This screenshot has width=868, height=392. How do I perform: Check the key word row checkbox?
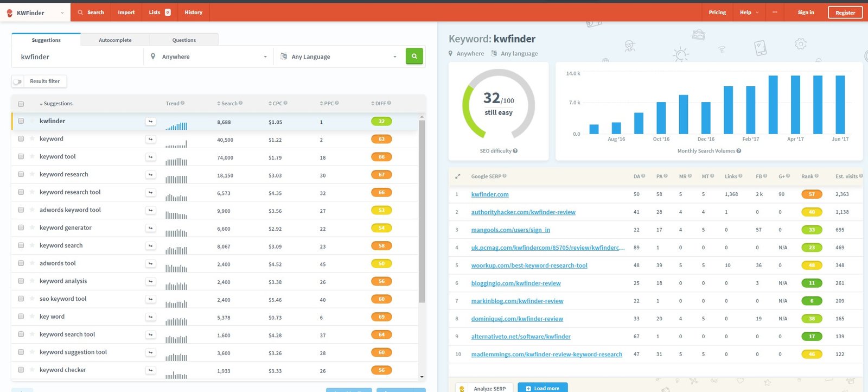coord(21,317)
